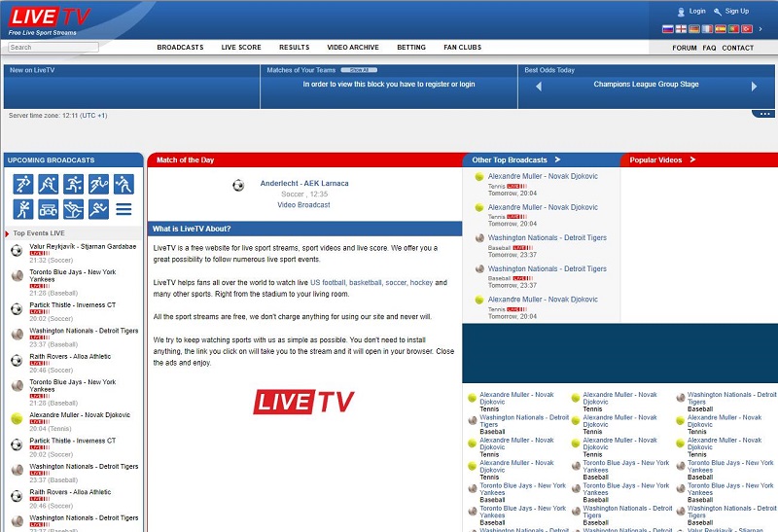The width and height of the screenshot is (778, 532).
Task: Open the FAQ page
Action: (x=709, y=48)
